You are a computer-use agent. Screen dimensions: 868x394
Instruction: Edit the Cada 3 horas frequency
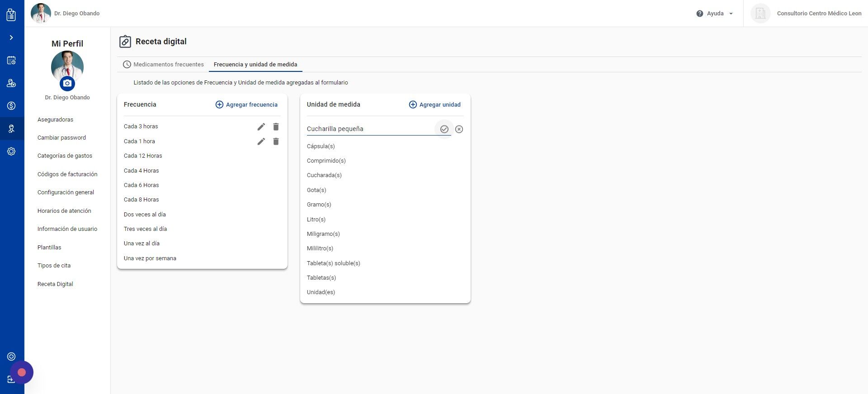coord(261,127)
